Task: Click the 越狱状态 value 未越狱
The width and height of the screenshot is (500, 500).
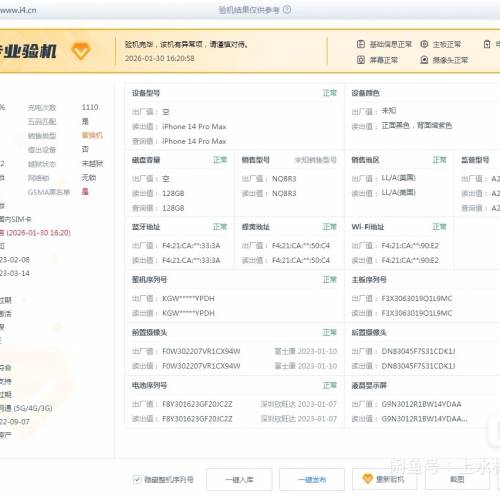Action: pos(92,164)
